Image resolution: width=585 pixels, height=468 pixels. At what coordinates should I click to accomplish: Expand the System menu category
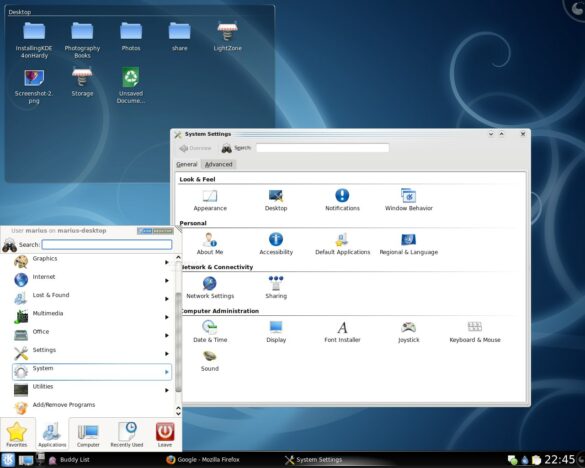point(91,371)
